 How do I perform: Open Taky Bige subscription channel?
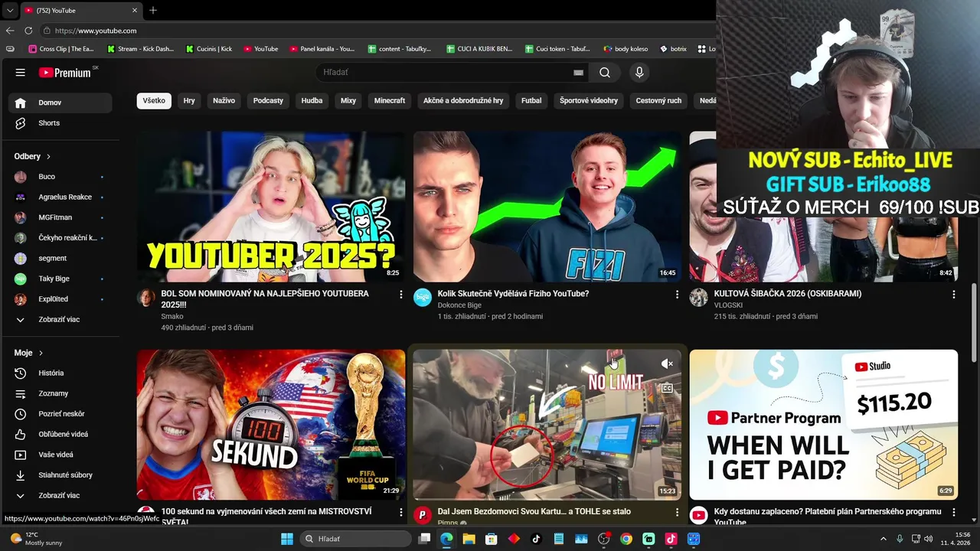[x=60, y=279]
